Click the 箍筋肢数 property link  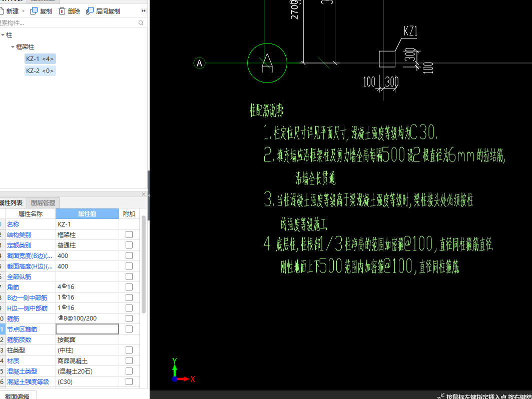[x=19, y=339]
